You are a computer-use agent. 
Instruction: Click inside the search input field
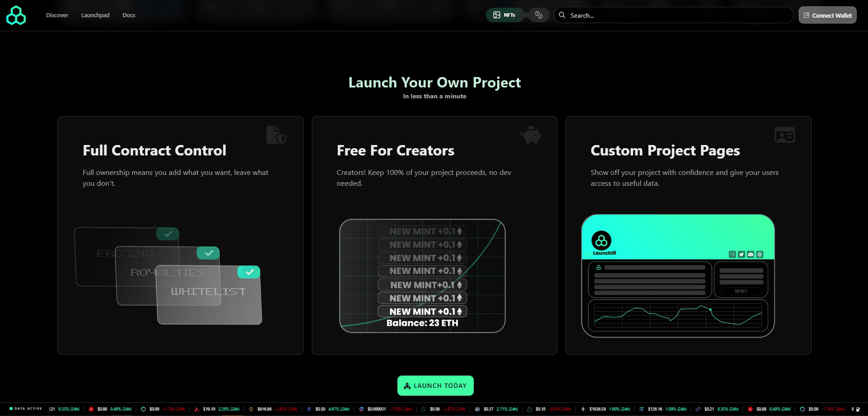pyautogui.click(x=635, y=15)
